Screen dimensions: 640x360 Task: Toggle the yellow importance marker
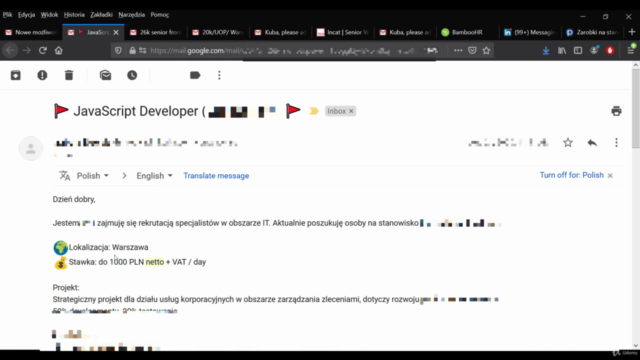click(313, 111)
